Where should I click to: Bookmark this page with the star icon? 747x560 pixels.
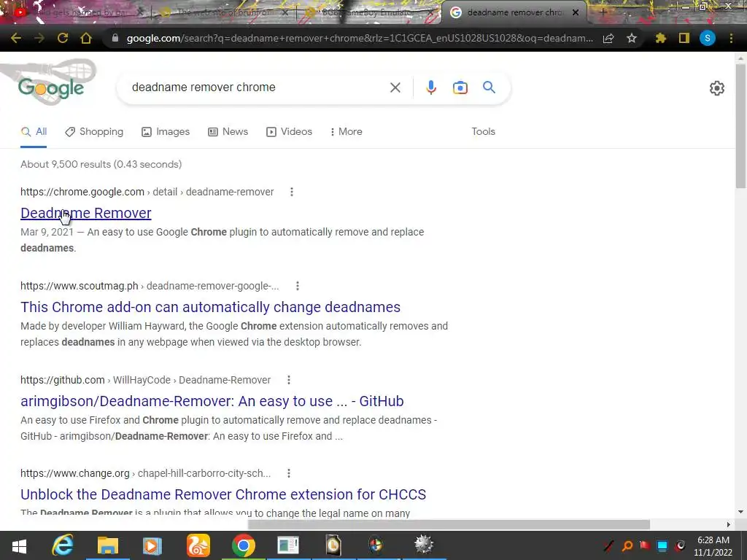pyautogui.click(x=632, y=38)
